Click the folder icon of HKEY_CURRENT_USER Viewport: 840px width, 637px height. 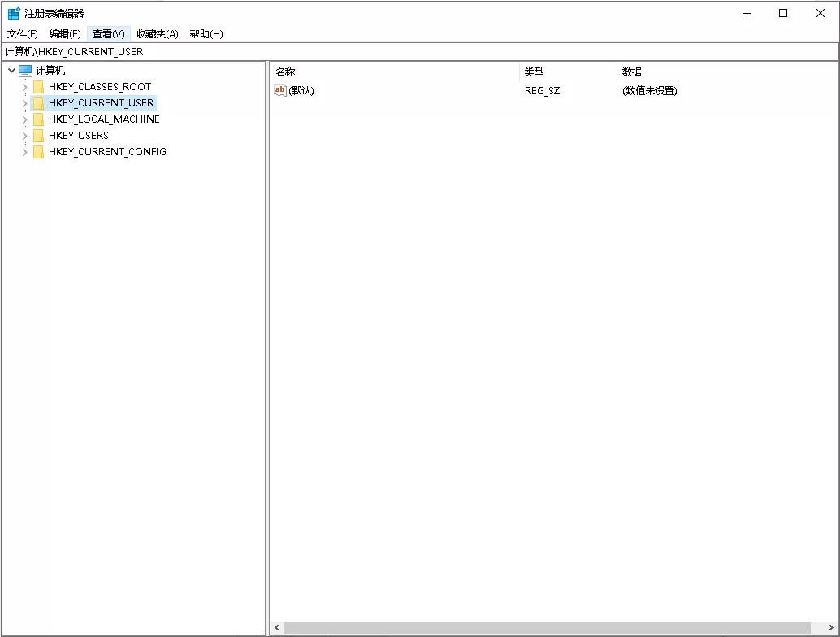(x=38, y=102)
